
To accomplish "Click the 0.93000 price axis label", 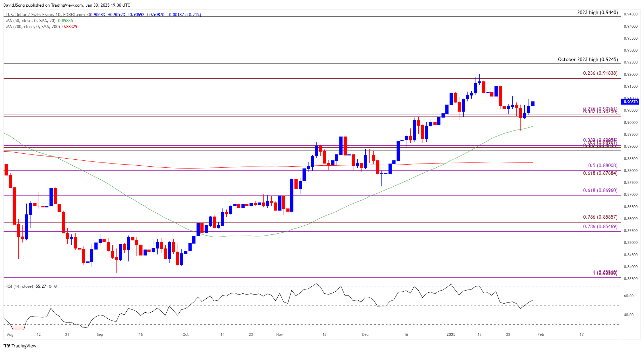I will click(631, 50).
